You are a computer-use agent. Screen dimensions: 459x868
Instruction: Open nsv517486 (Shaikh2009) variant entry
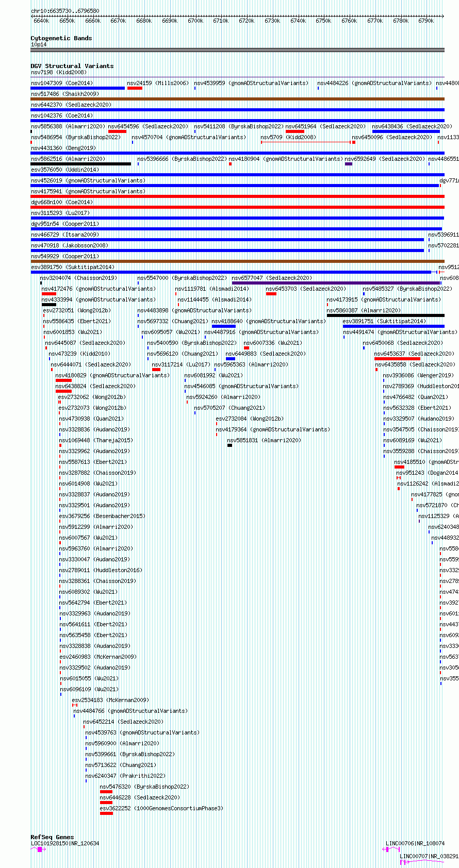pos(65,94)
